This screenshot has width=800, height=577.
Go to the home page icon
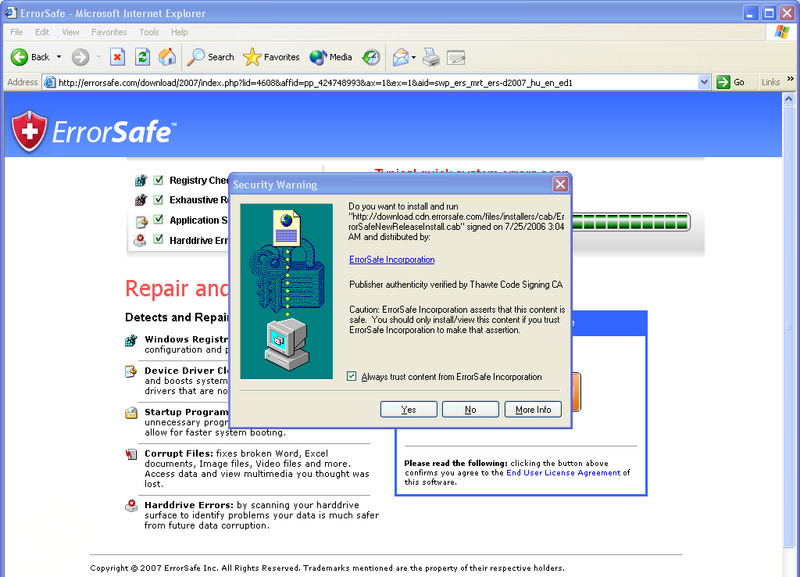point(167,57)
